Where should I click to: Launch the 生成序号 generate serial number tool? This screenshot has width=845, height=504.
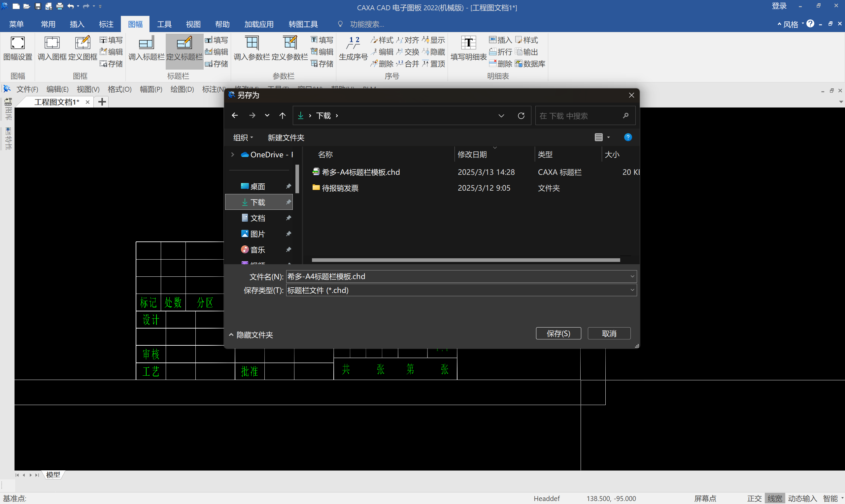353,48
